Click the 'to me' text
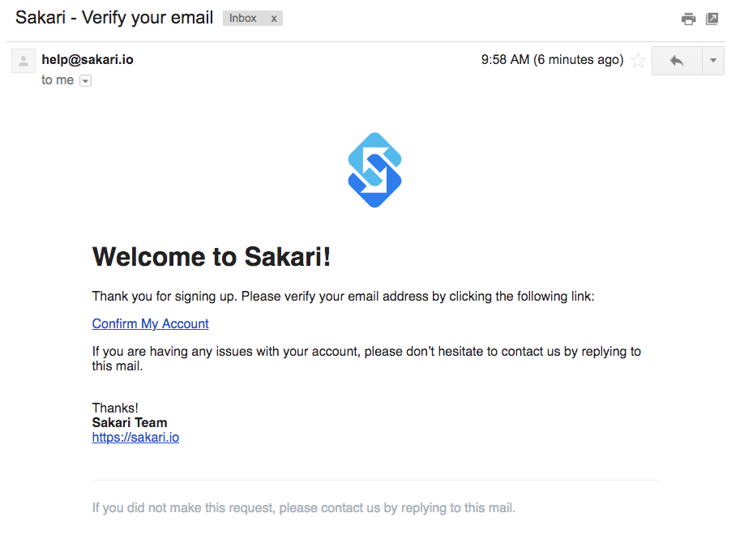The height and width of the screenshot is (560, 744). [58, 80]
